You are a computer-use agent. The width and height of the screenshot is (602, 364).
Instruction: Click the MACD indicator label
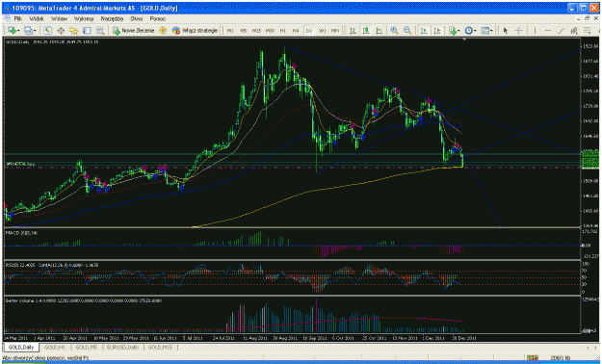21,233
